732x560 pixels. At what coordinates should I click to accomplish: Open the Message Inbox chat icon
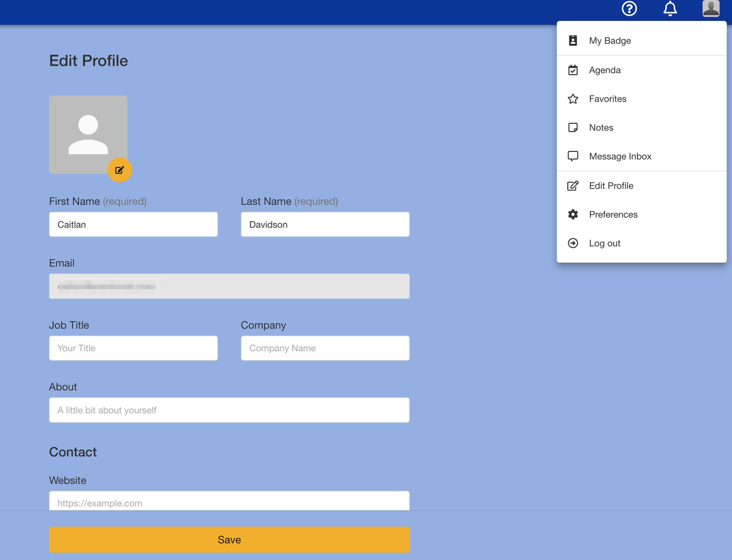tap(573, 156)
